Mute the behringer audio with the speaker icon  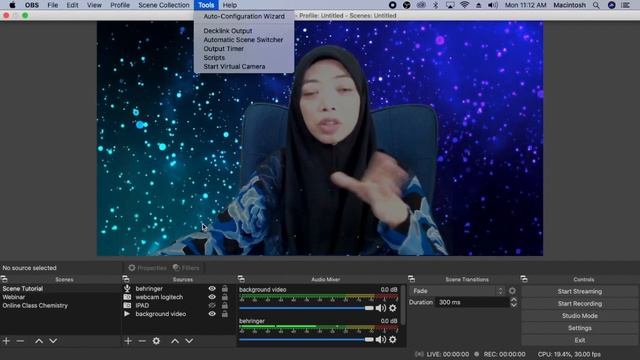(x=380, y=340)
